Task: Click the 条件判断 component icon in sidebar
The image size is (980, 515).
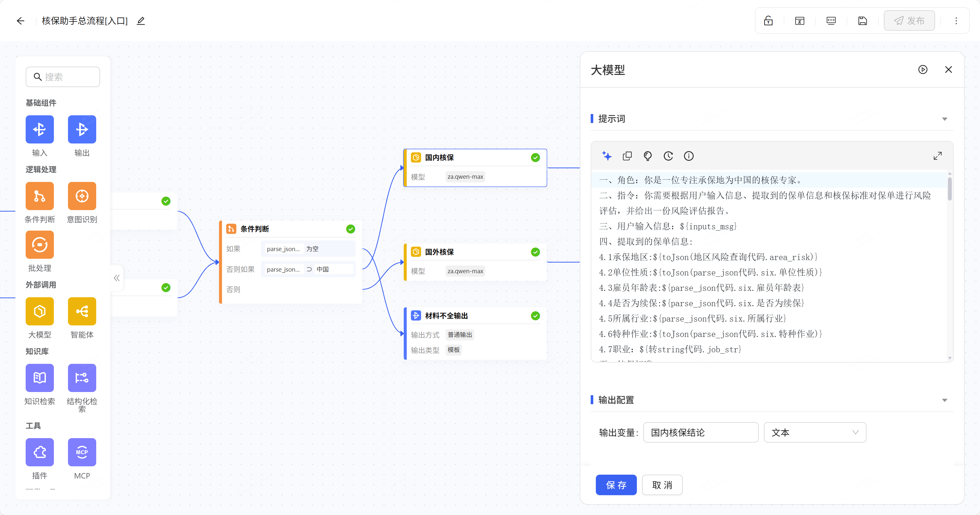Action: pyautogui.click(x=39, y=196)
